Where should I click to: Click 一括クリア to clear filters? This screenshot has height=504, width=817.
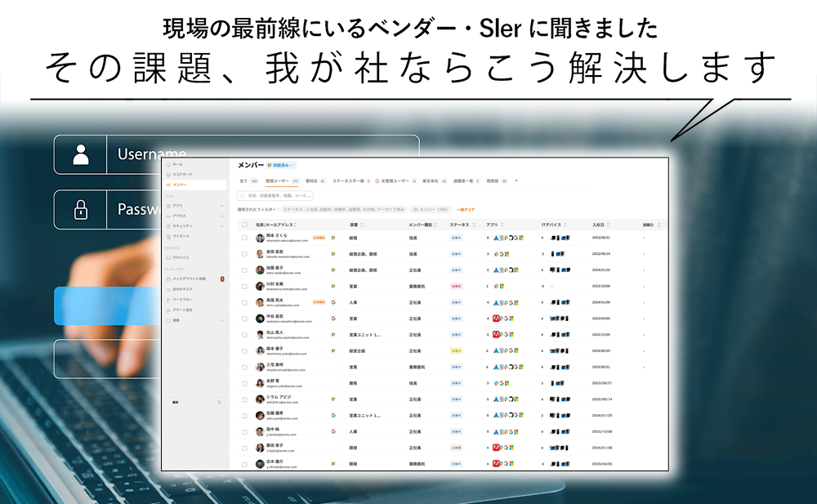click(466, 209)
